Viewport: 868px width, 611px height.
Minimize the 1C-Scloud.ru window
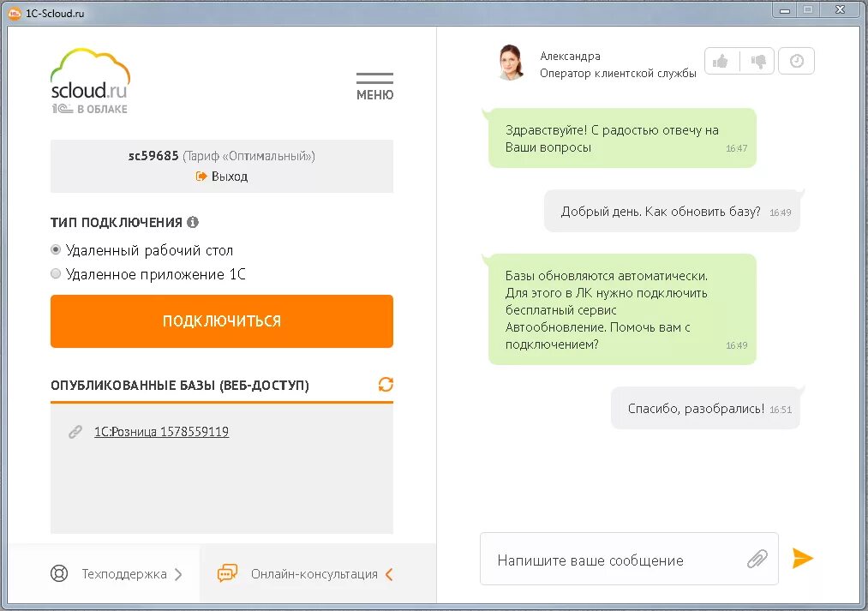pos(784,10)
